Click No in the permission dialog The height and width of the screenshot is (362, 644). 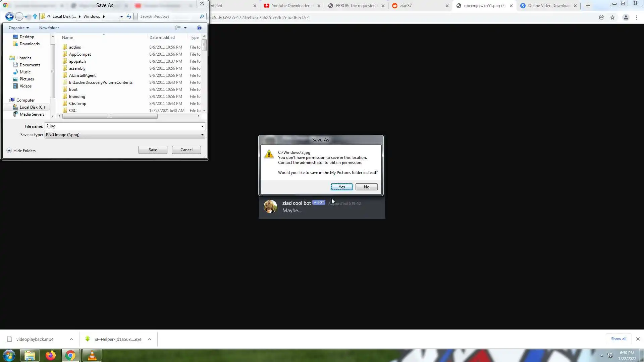366,187
